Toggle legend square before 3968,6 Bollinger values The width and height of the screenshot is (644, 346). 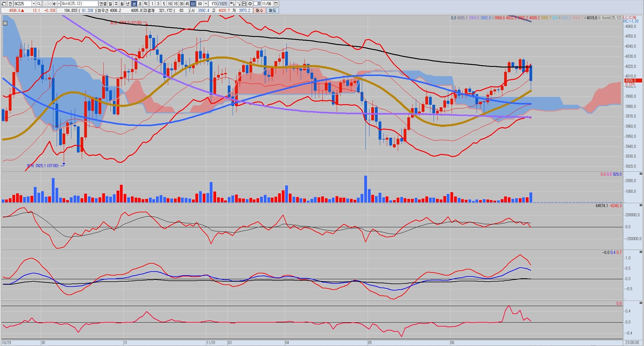click(493, 18)
